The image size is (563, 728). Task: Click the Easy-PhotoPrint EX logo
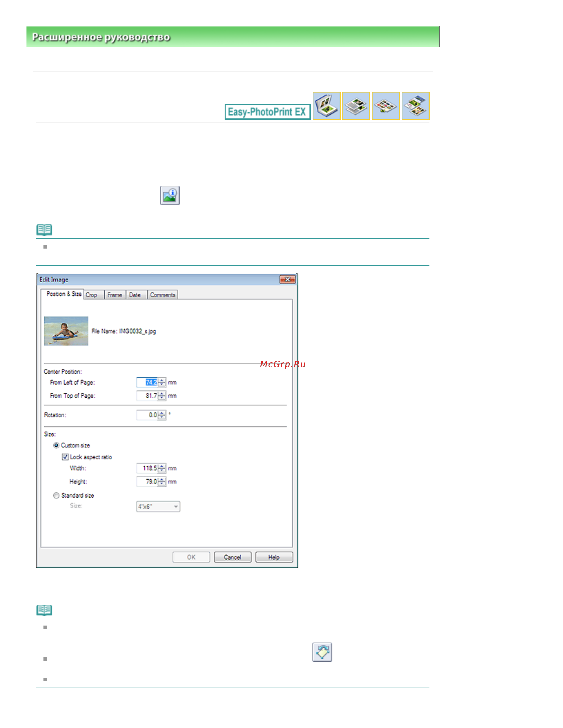pos(268,112)
